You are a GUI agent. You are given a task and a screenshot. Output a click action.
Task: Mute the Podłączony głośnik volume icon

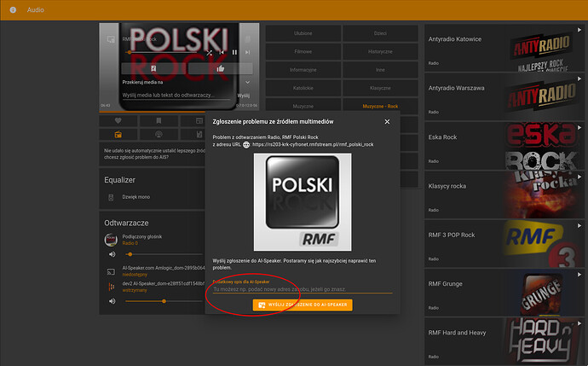112,254
